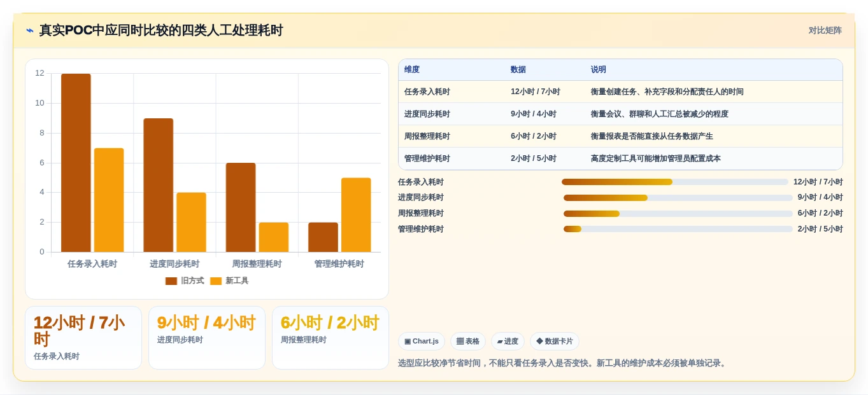Click the 进度同步耗时 chart axis label
The image size is (868, 395).
click(x=174, y=264)
